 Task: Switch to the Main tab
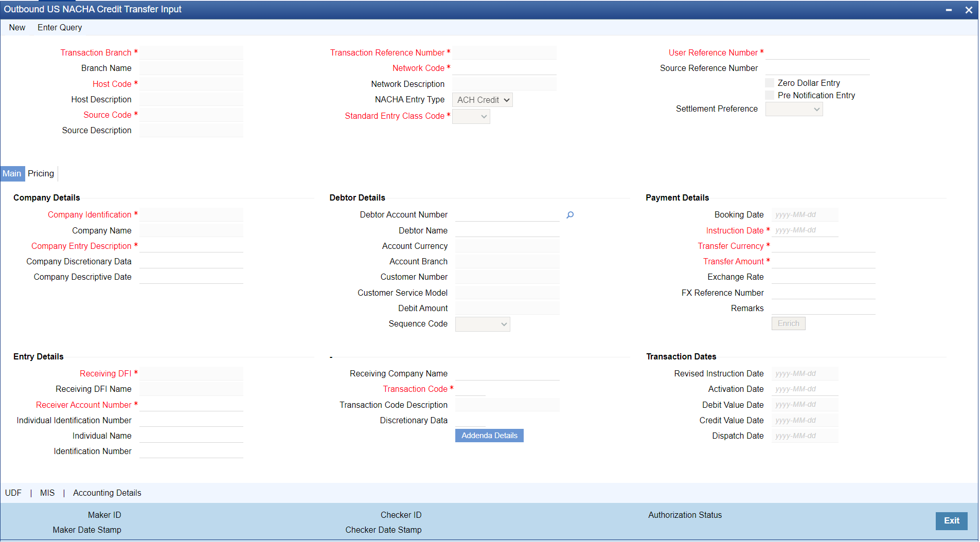point(12,174)
